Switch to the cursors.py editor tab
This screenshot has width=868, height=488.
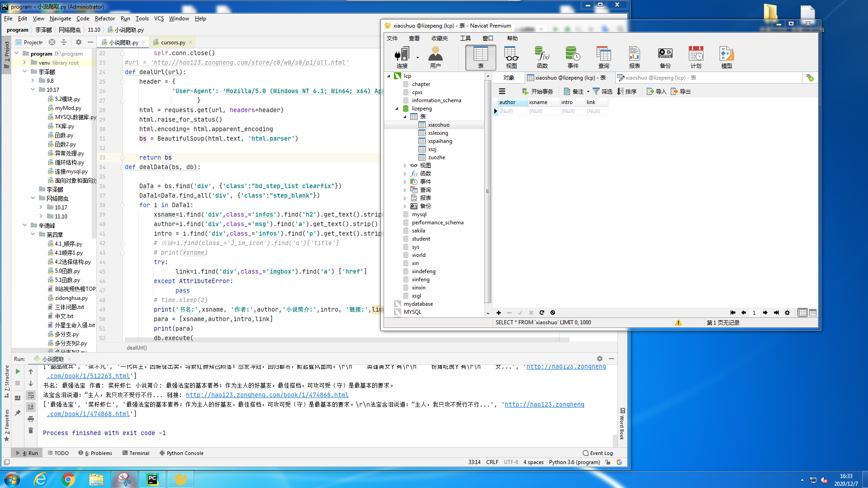173,43
